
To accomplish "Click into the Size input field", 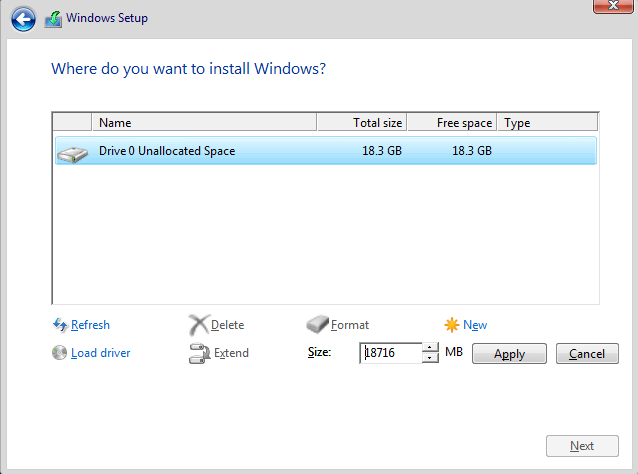I will [391, 353].
